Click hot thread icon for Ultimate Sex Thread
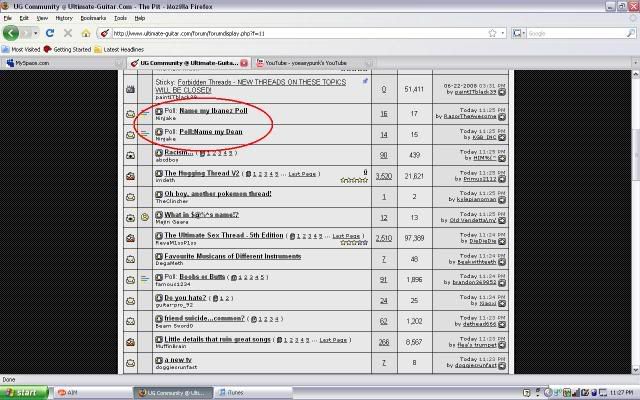Viewport: 640px width, 400px height. 130,238
